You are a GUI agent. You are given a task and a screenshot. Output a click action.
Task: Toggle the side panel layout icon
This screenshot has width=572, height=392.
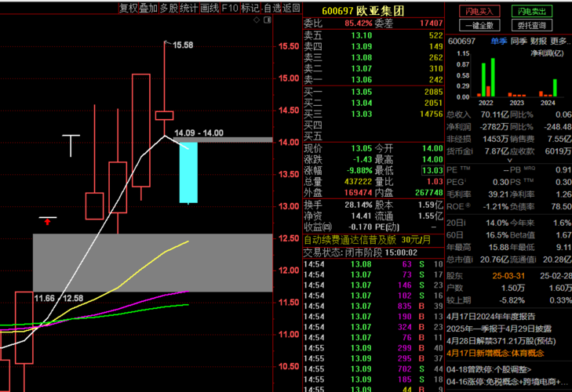point(268,20)
